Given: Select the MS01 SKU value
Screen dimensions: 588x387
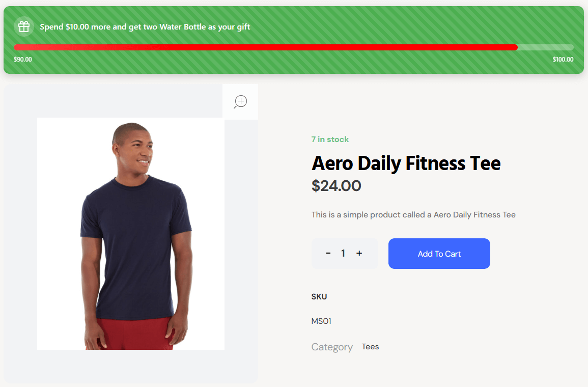Looking at the screenshot, I should point(321,321).
